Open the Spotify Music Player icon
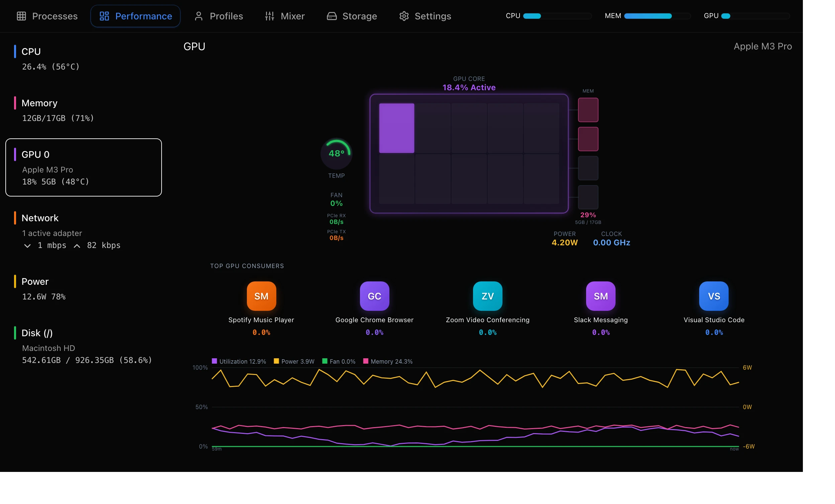The image size is (835, 504). [x=261, y=296]
